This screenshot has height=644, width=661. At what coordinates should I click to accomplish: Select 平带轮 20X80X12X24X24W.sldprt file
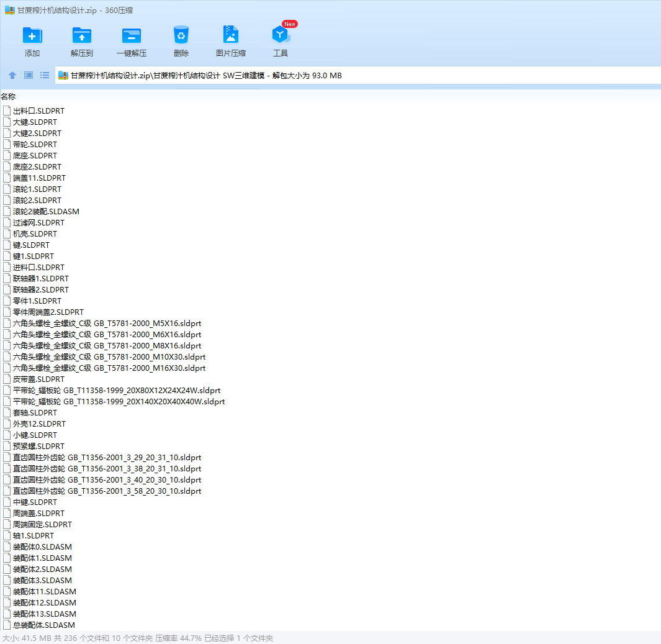click(x=117, y=390)
